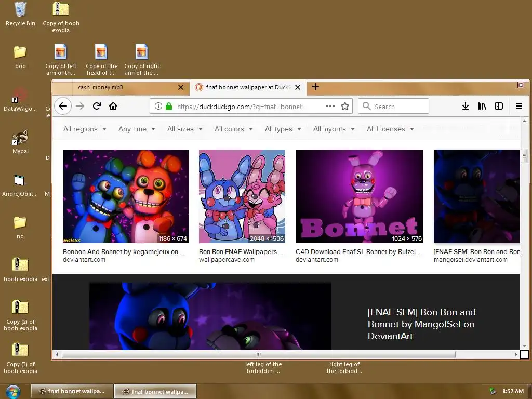This screenshot has height=399, width=532.
Task: Select the fnaf bonnet wallpaper tab
Action: point(248,87)
